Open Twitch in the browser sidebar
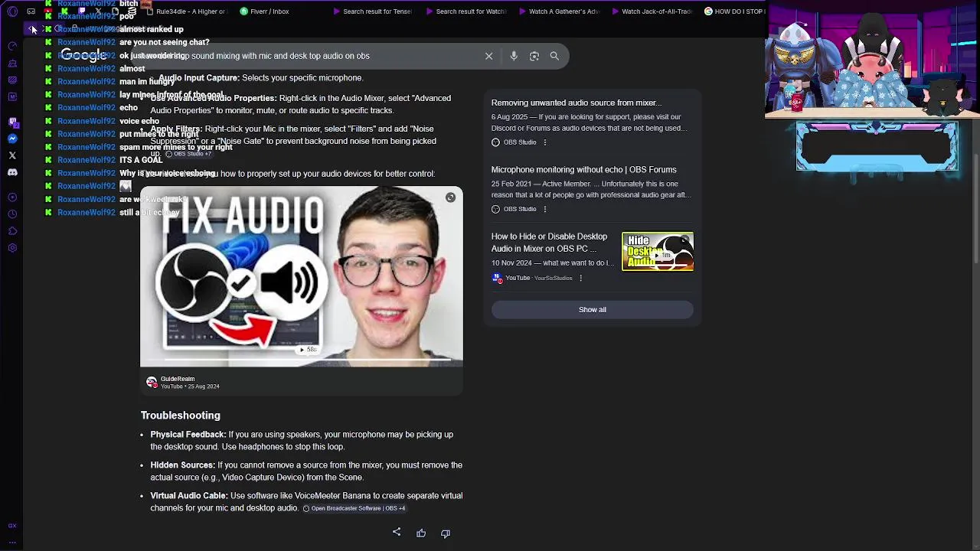Viewport: 980px width, 551px height. (x=12, y=122)
